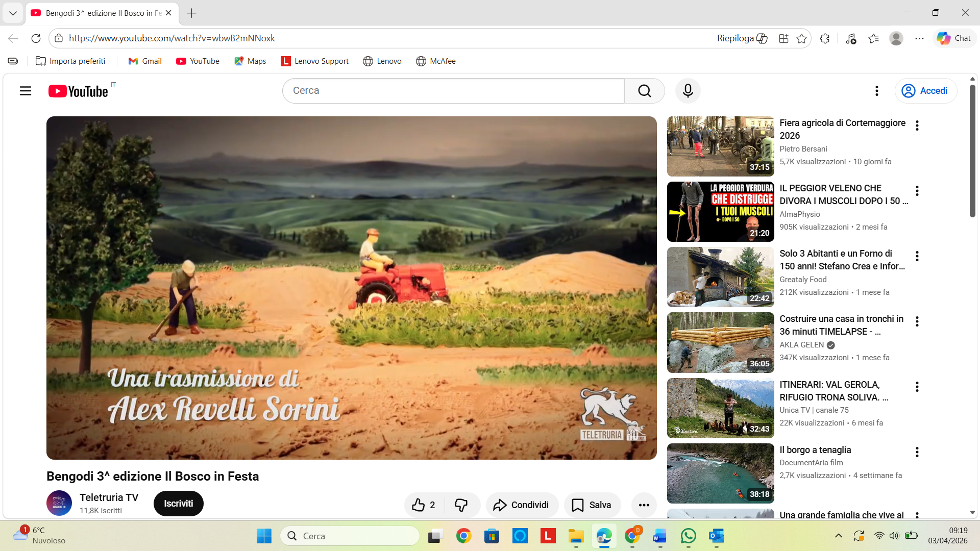The image size is (980, 551).
Task: Launch WhatsApp from the taskbar
Action: click(x=688, y=536)
